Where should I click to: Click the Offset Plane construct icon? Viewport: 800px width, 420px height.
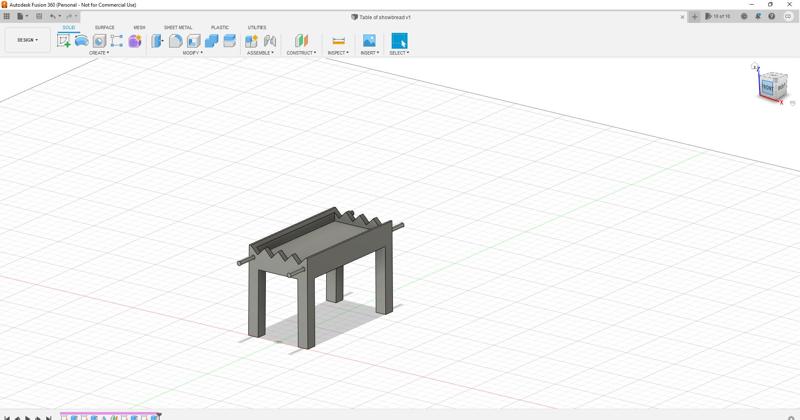click(x=301, y=41)
